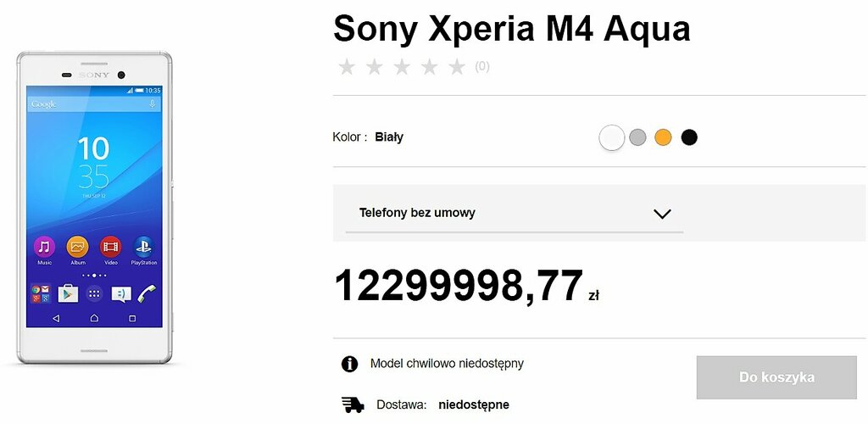Open the reviews count (0) link
This screenshot has width=868, height=424.
(x=481, y=67)
